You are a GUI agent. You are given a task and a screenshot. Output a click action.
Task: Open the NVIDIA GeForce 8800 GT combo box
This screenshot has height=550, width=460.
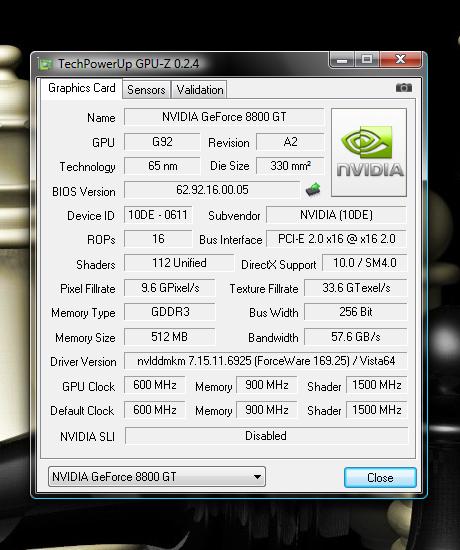(156, 477)
